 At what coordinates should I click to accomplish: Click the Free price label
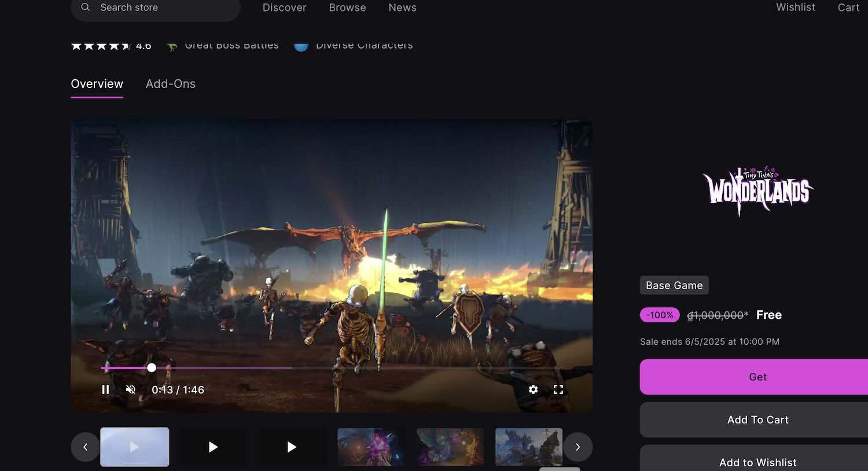click(x=768, y=315)
